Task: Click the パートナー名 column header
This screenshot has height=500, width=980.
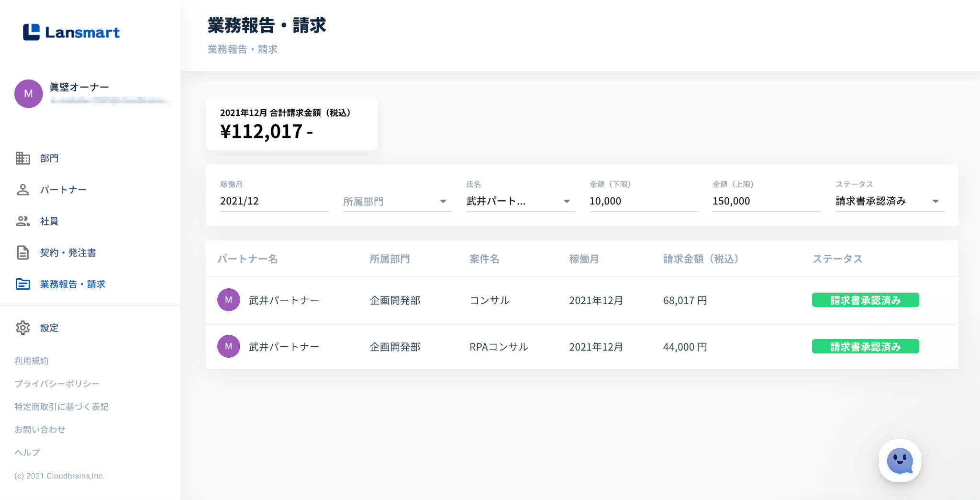Action: tap(247, 259)
